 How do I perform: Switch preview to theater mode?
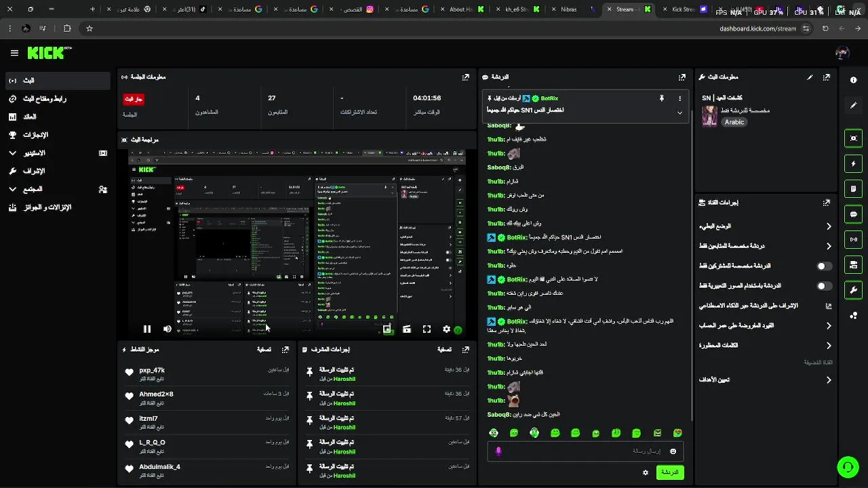pos(407,329)
